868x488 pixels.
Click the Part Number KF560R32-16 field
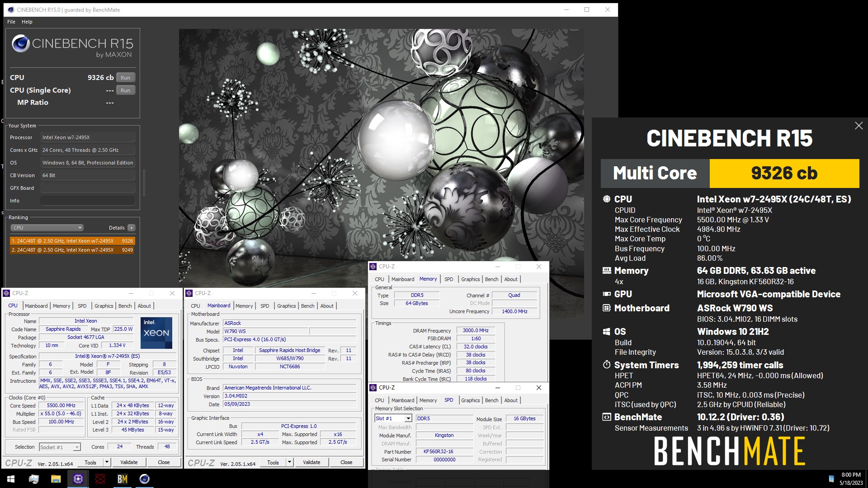444,452
